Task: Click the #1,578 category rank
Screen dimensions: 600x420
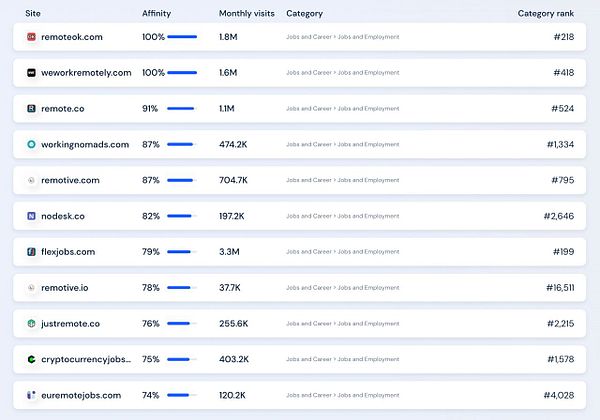Action: (x=561, y=360)
